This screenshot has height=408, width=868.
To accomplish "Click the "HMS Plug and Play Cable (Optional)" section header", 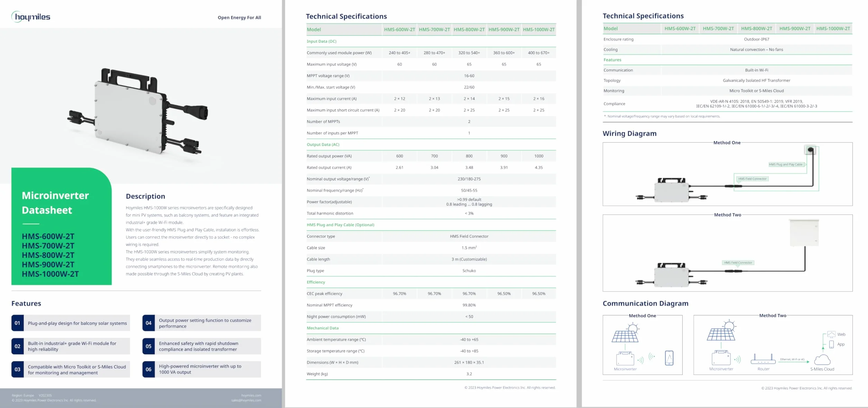I will (x=340, y=225).
